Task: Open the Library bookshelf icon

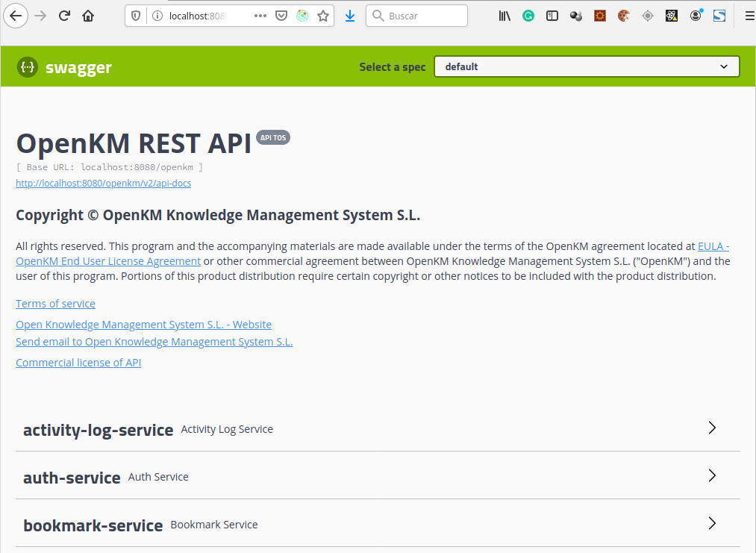Action: point(505,16)
